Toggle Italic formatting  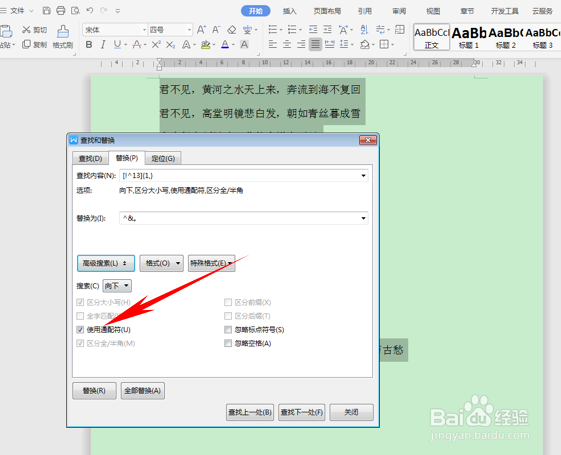103,45
